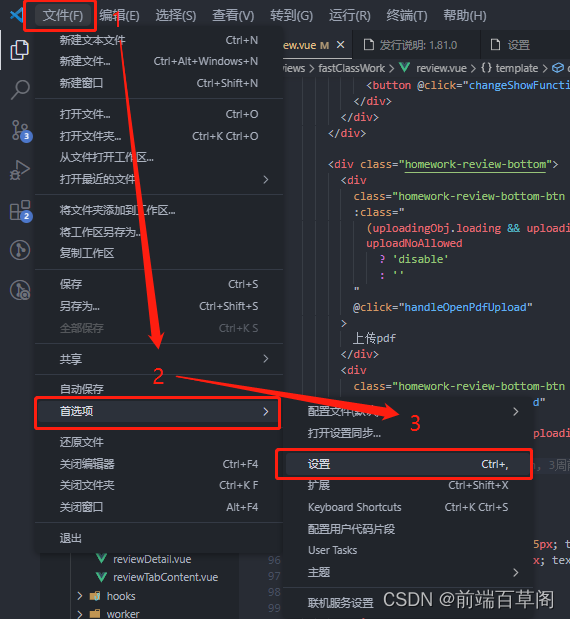The image size is (570, 619).
Task: Open the 选择(S) menu
Action: point(176,16)
